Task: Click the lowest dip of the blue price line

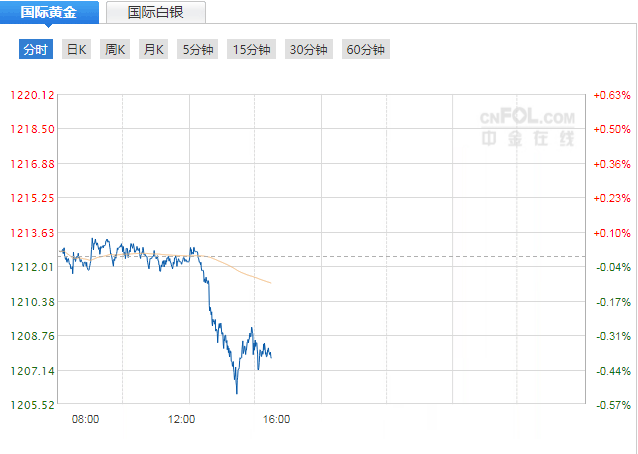Action: pos(237,393)
